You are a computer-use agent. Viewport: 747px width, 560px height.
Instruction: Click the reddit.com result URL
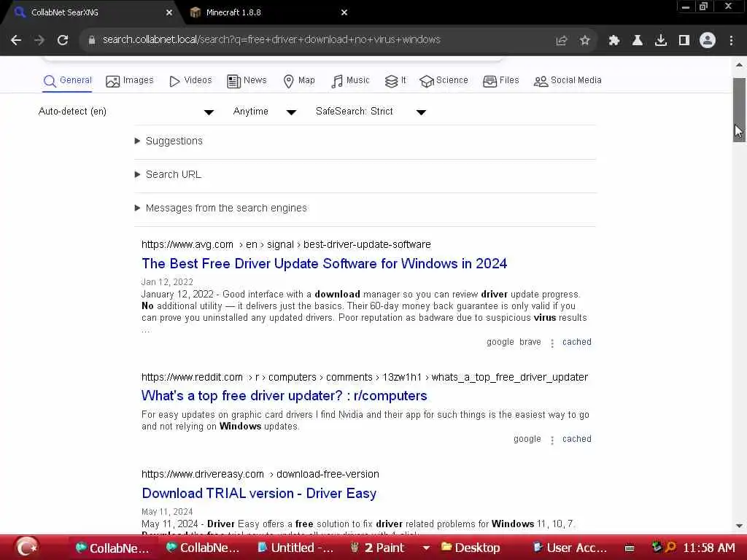tap(365, 377)
